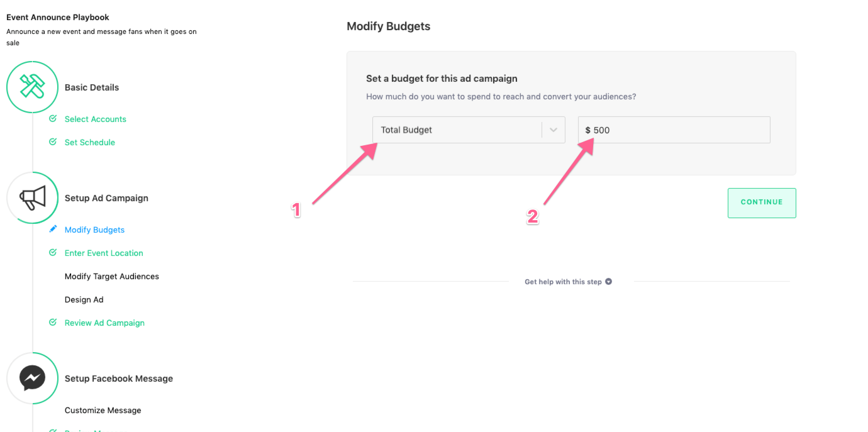Go to Select Accounts step
The image size is (868, 432).
96,119
